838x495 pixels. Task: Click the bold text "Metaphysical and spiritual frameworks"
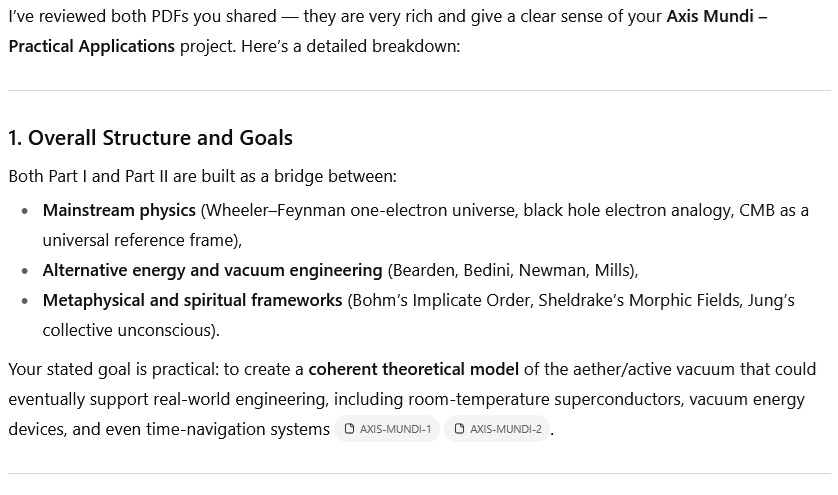pos(192,300)
